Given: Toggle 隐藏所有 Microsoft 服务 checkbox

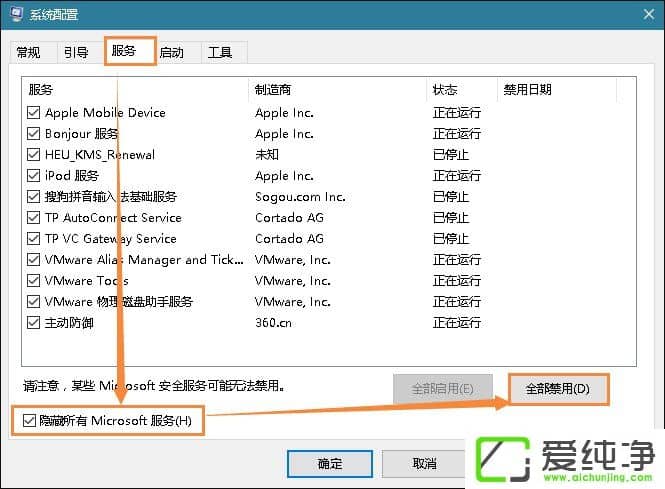Looking at the screenshot, I should [30, 421].
